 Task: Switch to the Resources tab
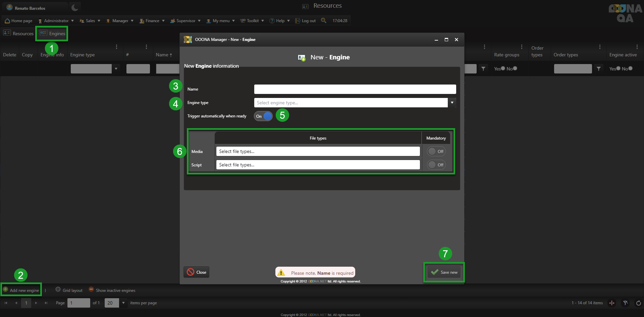coord(19,34)
